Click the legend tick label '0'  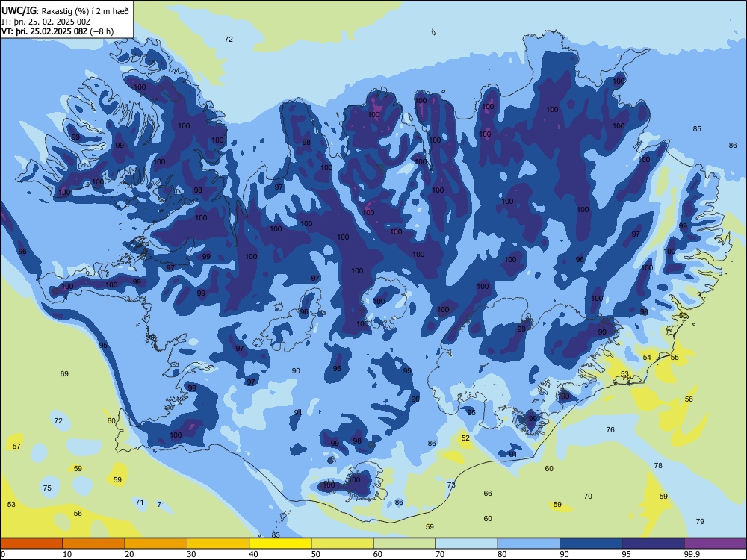click(3, 554)
